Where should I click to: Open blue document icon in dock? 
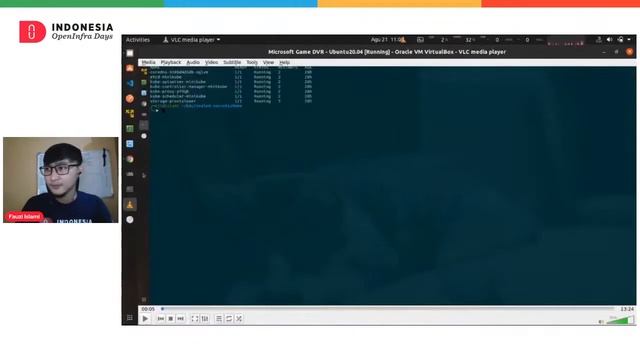click(x=130, y=144)
